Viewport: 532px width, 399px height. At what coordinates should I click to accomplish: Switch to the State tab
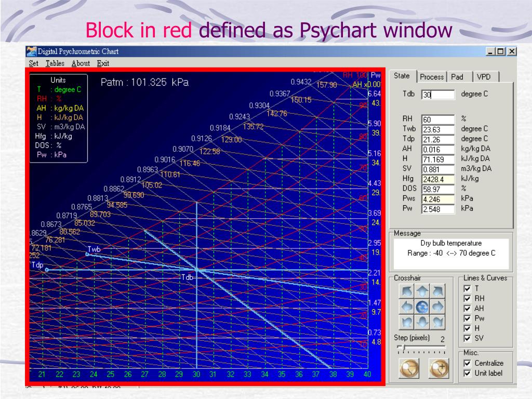click(x=402, y=76)
